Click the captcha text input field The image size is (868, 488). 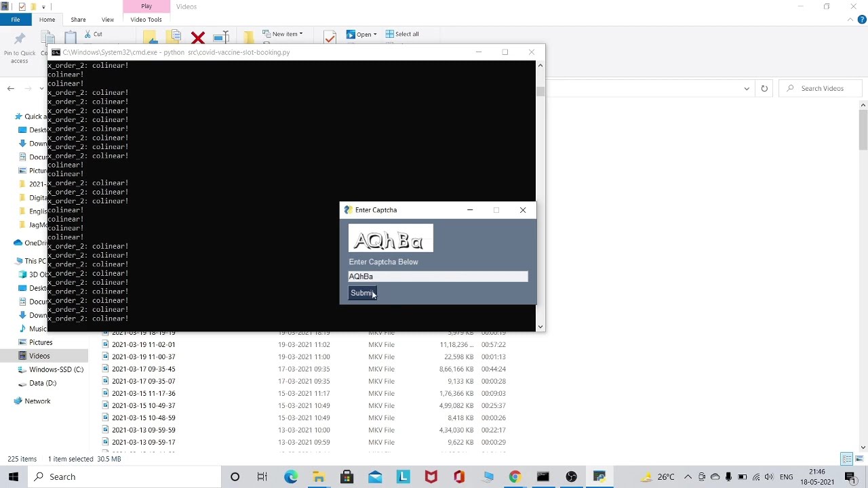point(438,277)
